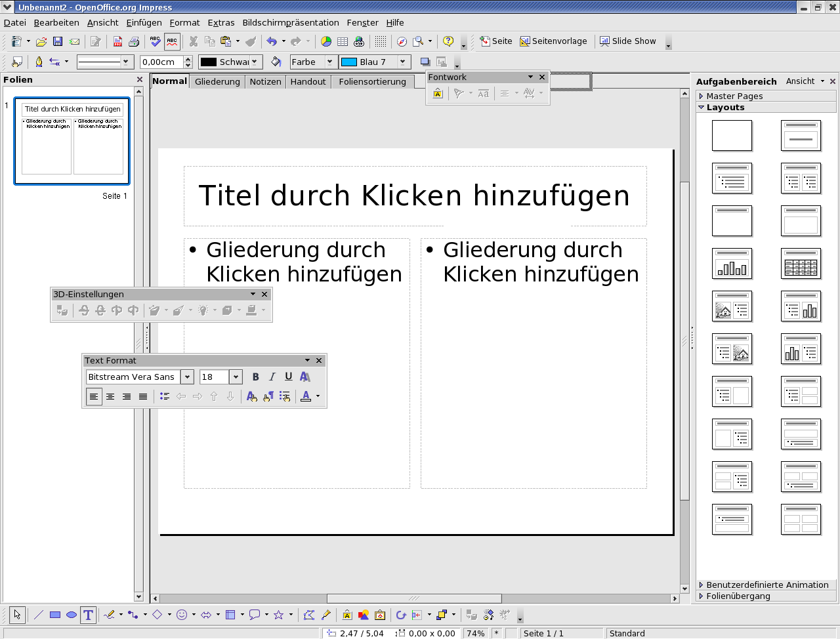Toggle extrusion on/off in 3D-Einstellungen
The width and height of the screenshot is (840, 639).
coord(62,310)
